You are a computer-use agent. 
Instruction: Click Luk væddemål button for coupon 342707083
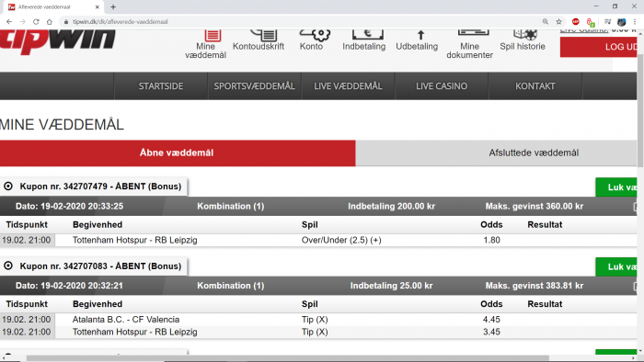[x=616, y=266]
